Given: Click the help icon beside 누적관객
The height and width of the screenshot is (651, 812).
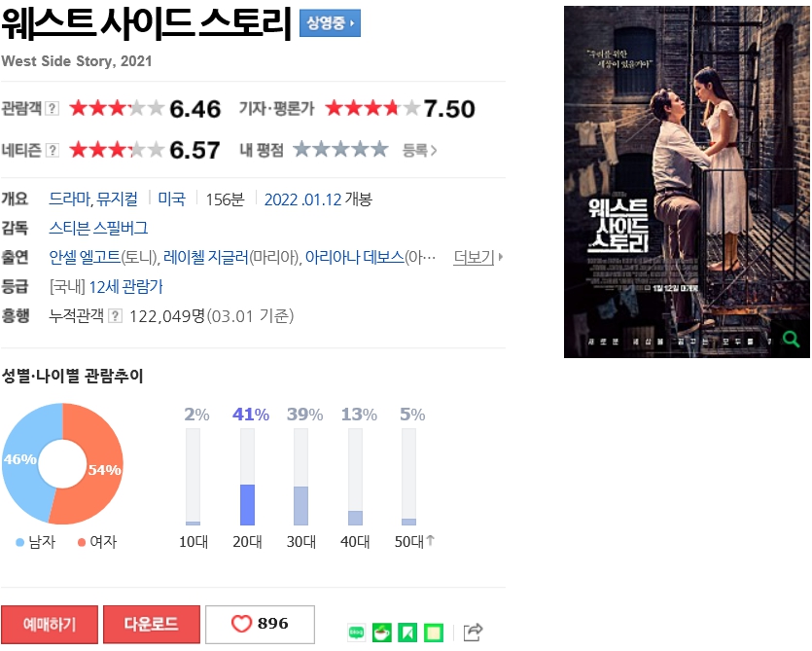Looking at the screenshot, I should (115, 315).
